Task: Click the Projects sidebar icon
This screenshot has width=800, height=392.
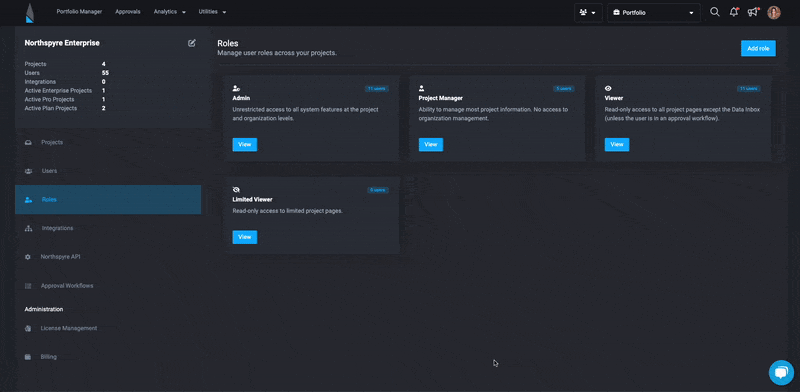Action: [x=28, y=142]
